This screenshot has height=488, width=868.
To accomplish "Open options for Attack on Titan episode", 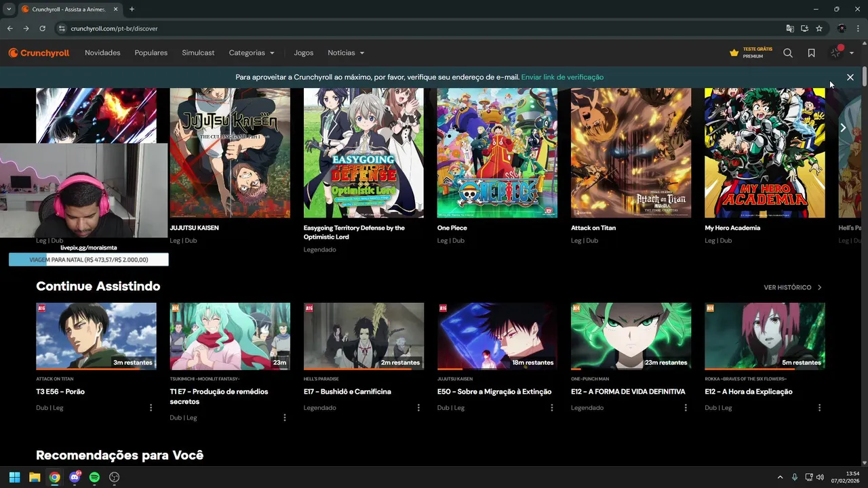I will [x=151, y=407].
